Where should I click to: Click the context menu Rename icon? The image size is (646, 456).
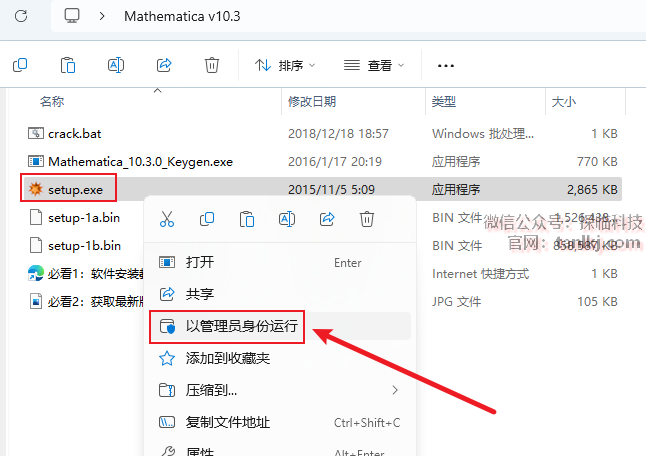(x=287, y=219)
